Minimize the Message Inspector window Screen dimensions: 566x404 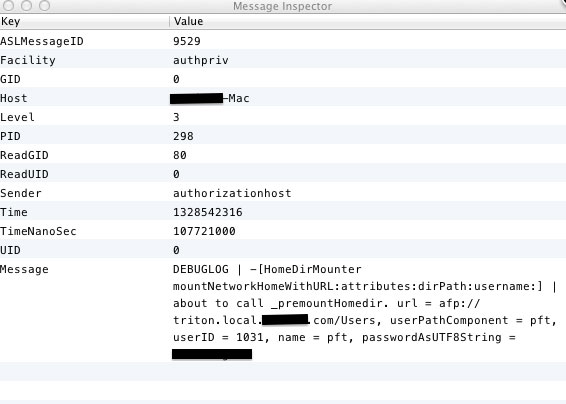(26, 5)
